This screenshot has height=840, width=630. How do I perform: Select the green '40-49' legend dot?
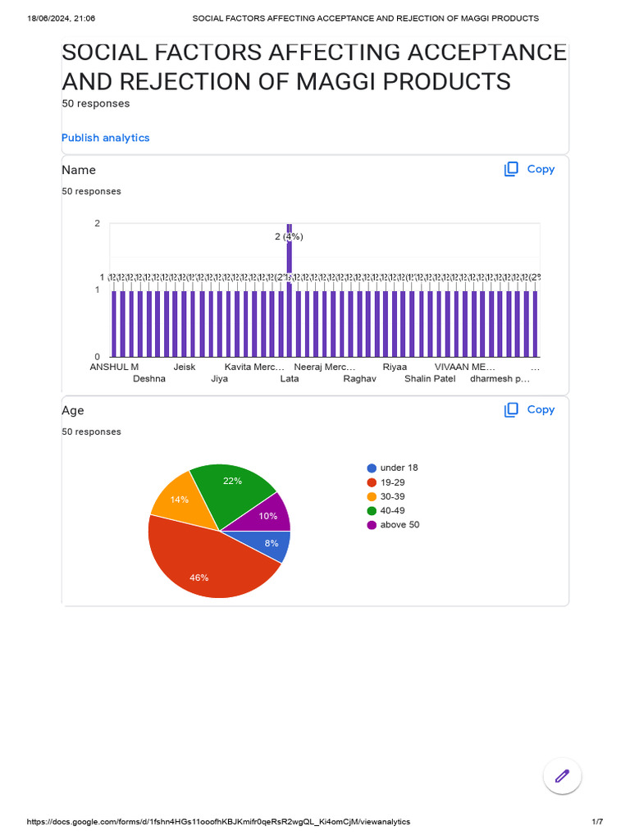pos(372,510)
